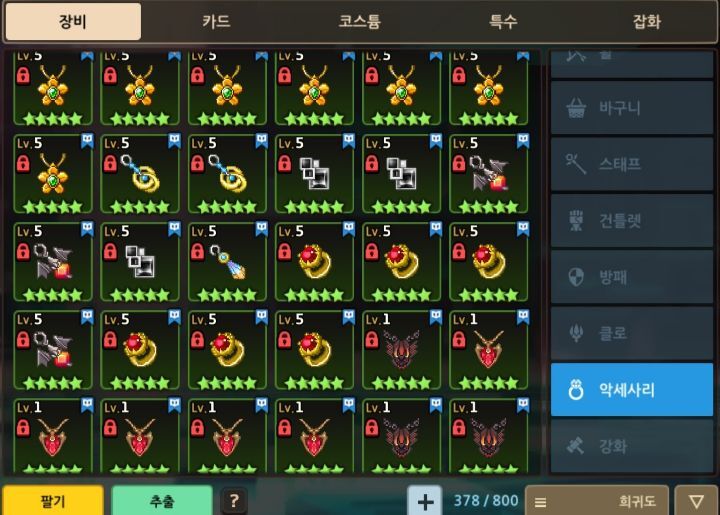Click the green 추출 extract button
The width and height of the screenshot is (720, 515).
(x=162, y=501)
